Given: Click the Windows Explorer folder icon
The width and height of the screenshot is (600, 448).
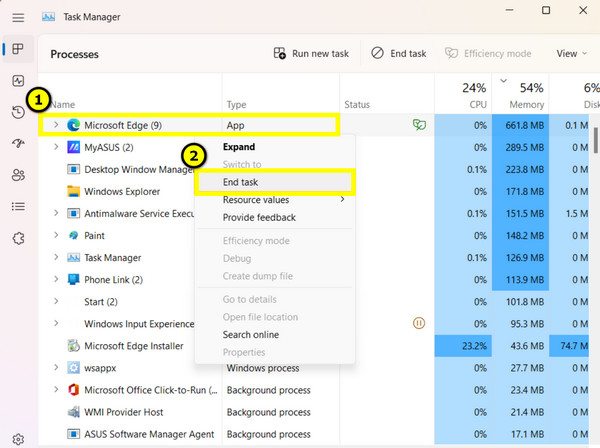Looking at the screenshot, I should [73, 191].
